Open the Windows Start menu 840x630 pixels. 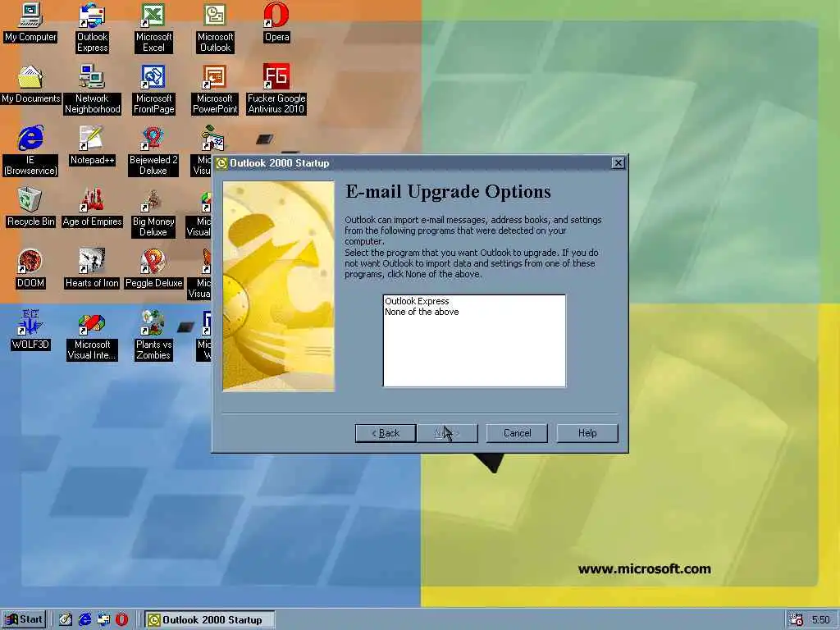[24, 619]
